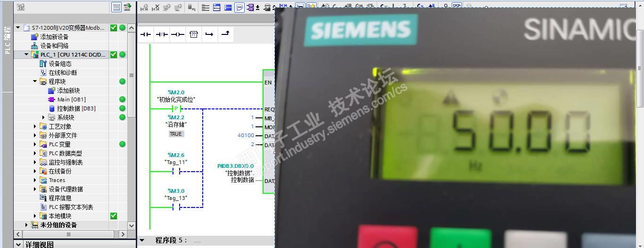The height and width of the screenshot is (248, 644).
Task: Select the %M3.0 "Tag_13" contact
Action: [176, 207]
